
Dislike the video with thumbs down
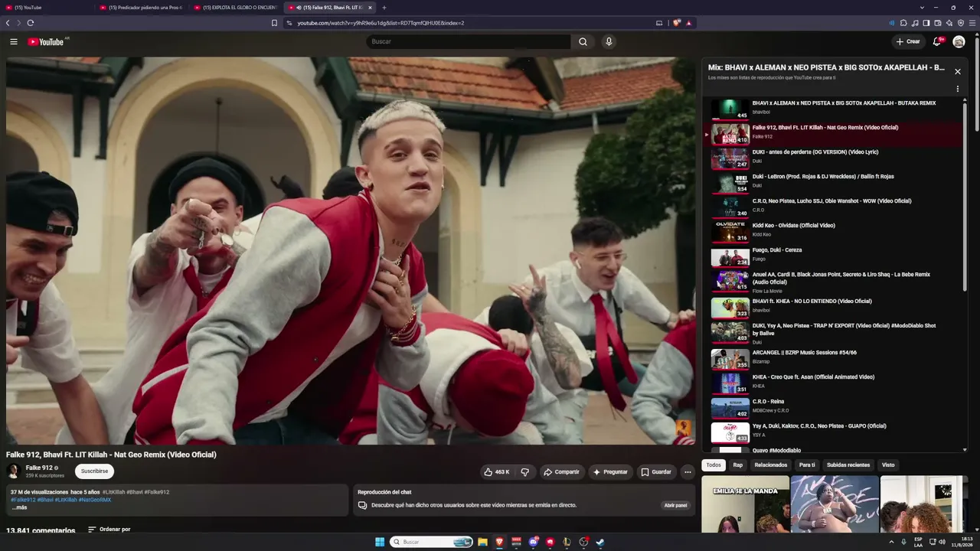coord(524,472)
